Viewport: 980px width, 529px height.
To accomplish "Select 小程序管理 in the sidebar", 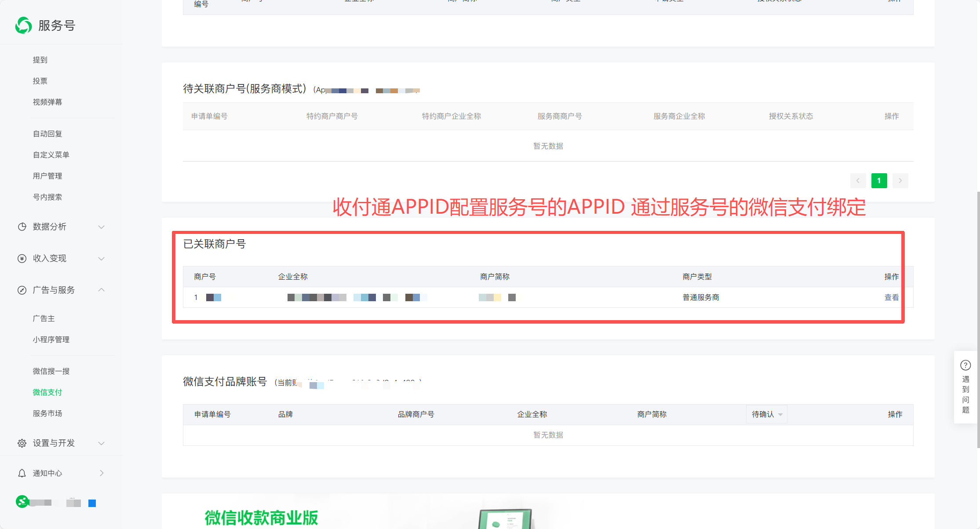I will tap(51, 339).
